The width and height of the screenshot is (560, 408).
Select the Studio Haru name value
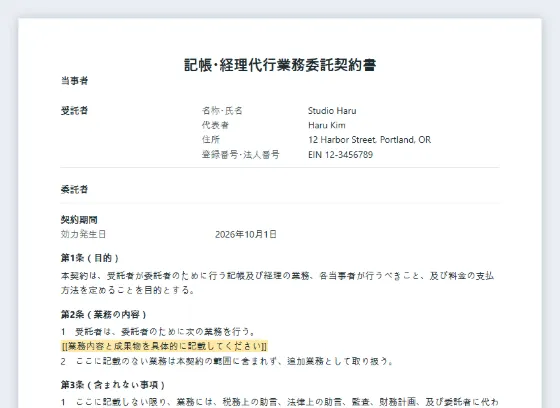point(332,111)
